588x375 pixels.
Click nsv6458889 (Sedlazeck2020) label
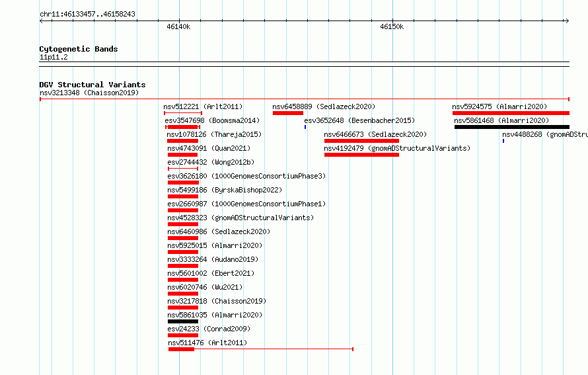click(324, 106)
